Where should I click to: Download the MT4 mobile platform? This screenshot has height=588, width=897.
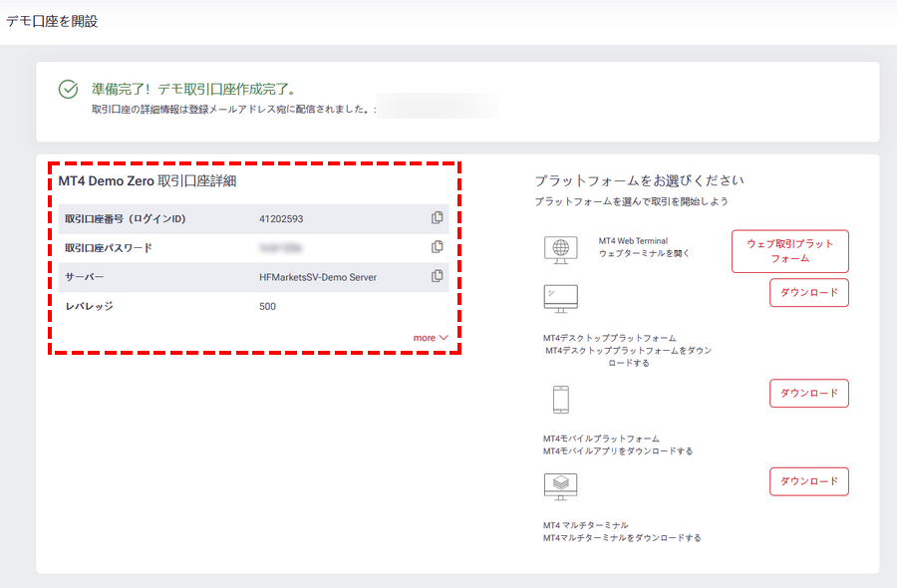[x=809, y=393]
